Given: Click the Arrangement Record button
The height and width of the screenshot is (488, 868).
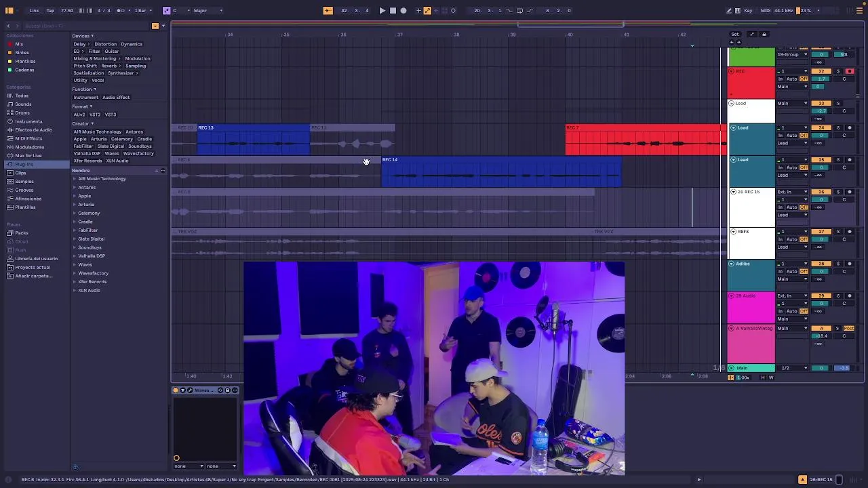Looking at the screenshot, I should point(403,10).
